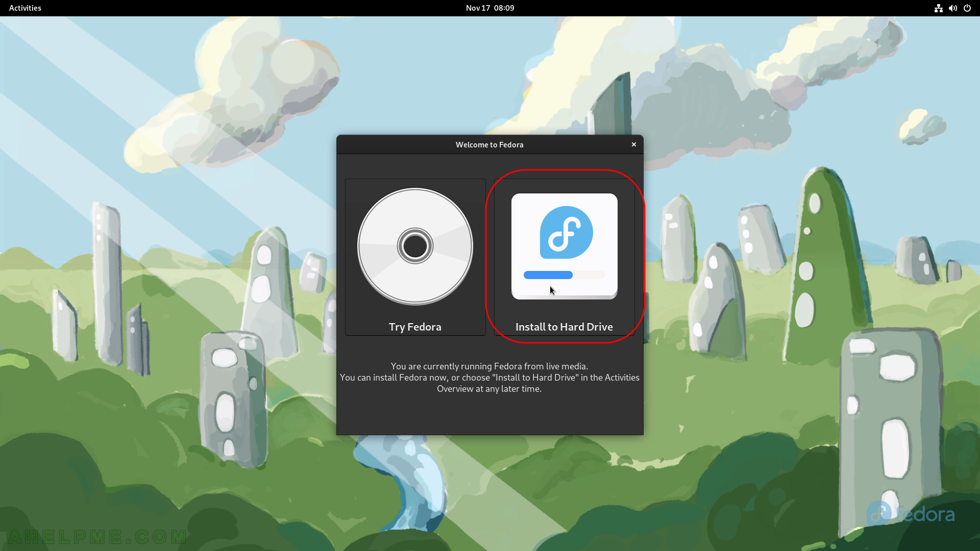The image size is (980, 551).
Task: Choose Install to Hard Drive
Action: click(564, 257)
